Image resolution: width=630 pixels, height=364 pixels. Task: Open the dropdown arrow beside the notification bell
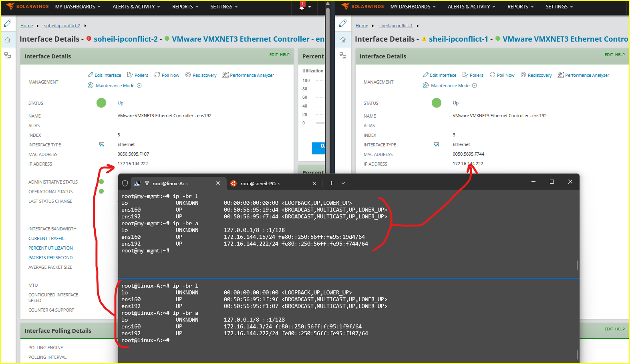coord(310,7)
